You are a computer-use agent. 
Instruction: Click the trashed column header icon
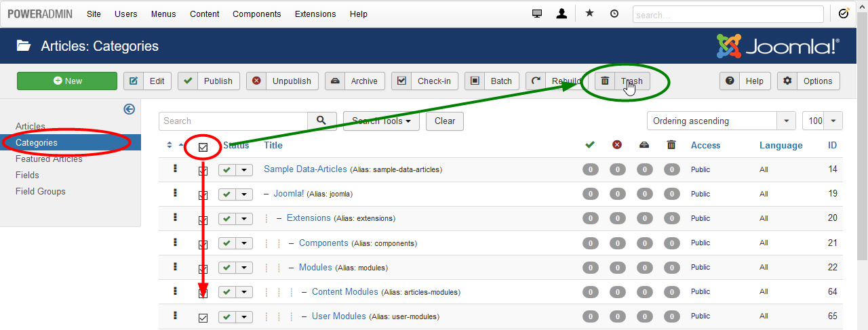671,145
